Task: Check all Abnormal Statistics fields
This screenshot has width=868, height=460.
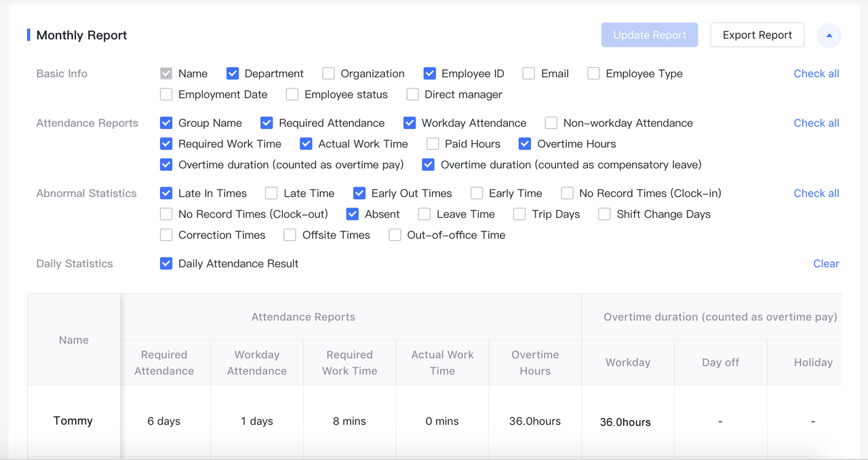Action: point(816,193)
